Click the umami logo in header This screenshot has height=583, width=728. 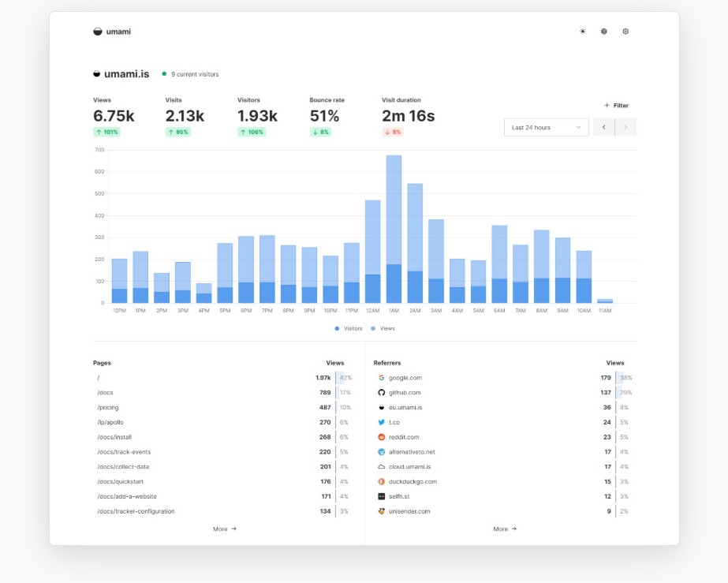tap(112, 32)
